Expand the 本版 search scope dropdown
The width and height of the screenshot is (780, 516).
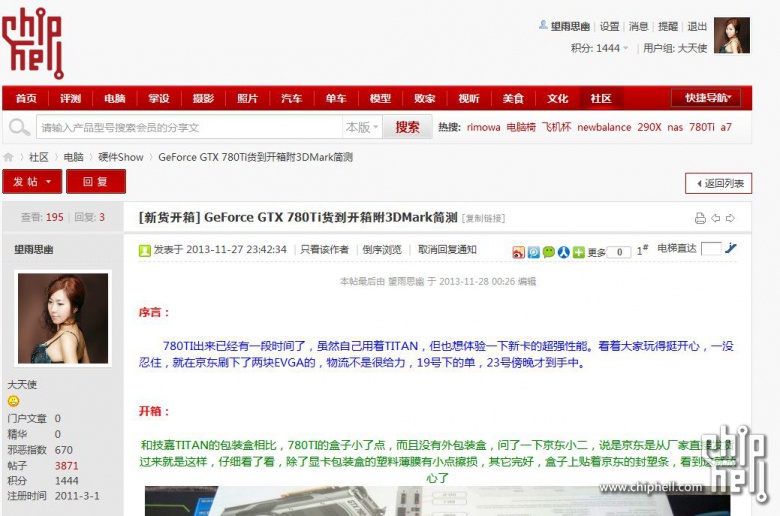click(x=362, y=127)
